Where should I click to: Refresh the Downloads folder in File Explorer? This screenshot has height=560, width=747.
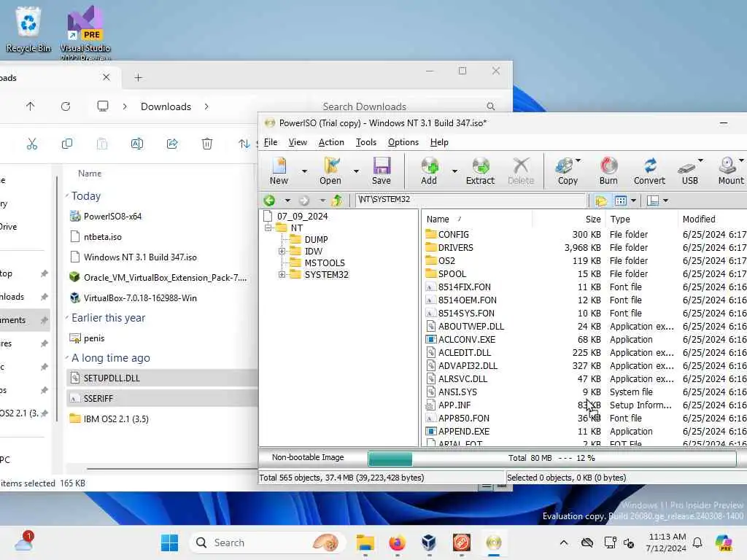(x=66, y=106)
